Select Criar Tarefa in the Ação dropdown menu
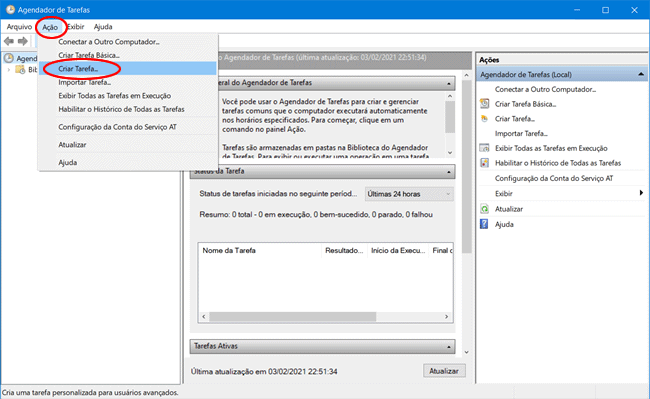 (128, 69)
